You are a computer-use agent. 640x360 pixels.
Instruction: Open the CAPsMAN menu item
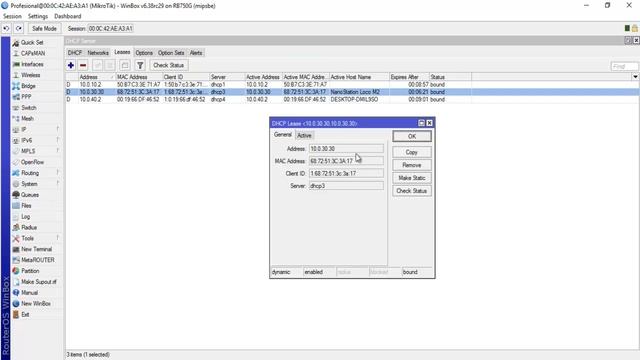[x=33, y=53]
